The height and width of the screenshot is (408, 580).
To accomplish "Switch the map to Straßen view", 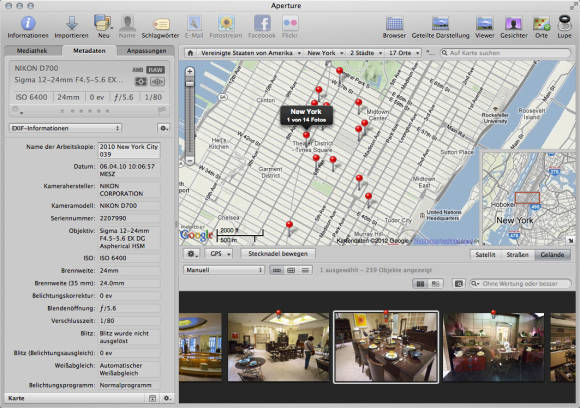I will 517,254.
